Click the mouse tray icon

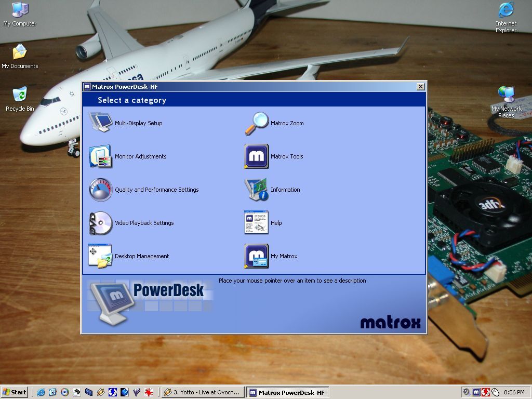(495, 392)
